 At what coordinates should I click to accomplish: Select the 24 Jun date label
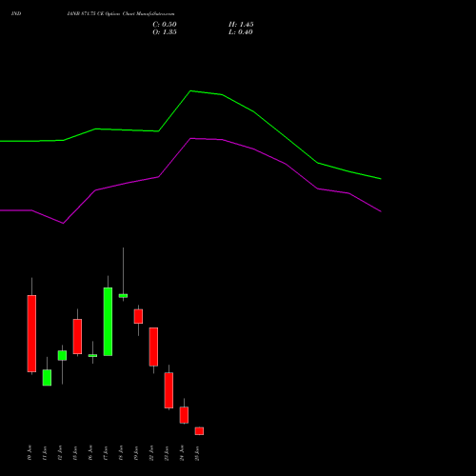182,453
